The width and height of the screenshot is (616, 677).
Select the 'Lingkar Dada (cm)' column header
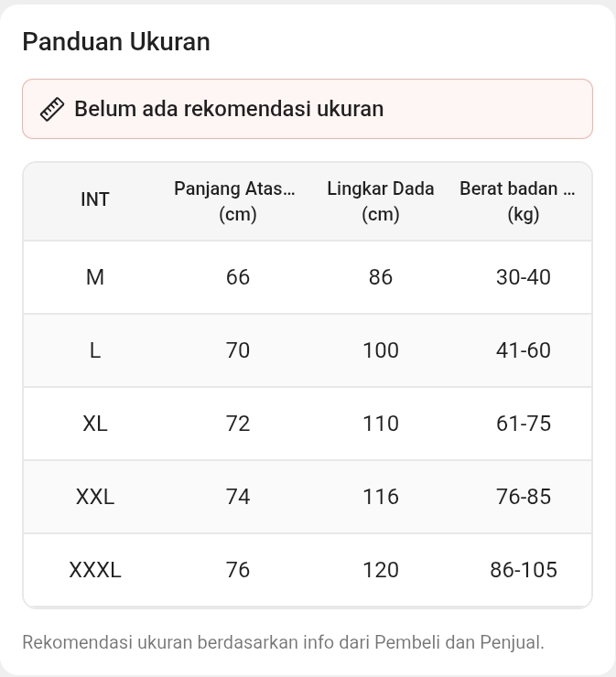pos(380,201)
